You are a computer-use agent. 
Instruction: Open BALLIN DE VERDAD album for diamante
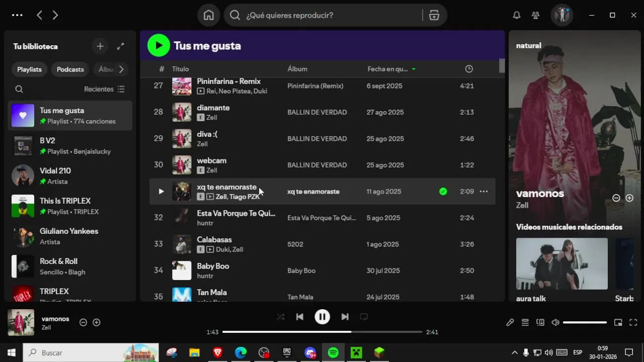coord(317,112)
